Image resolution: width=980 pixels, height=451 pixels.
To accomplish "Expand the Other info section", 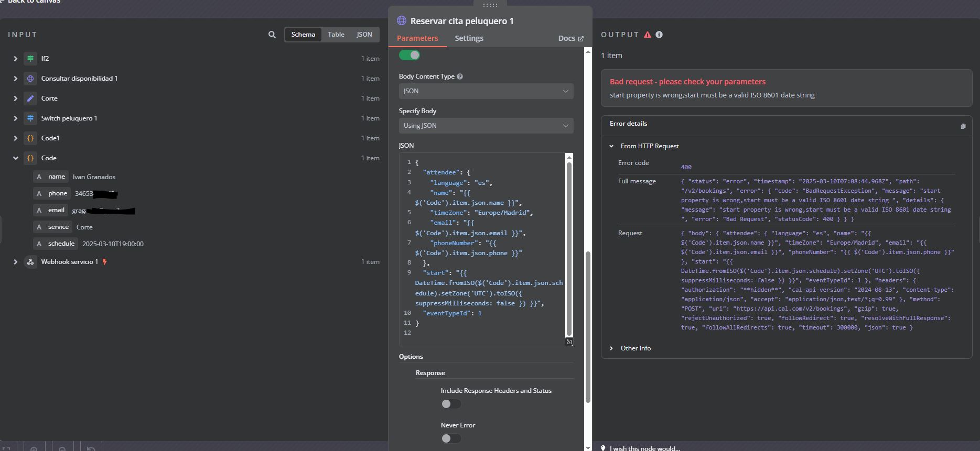I will point(611,348).
